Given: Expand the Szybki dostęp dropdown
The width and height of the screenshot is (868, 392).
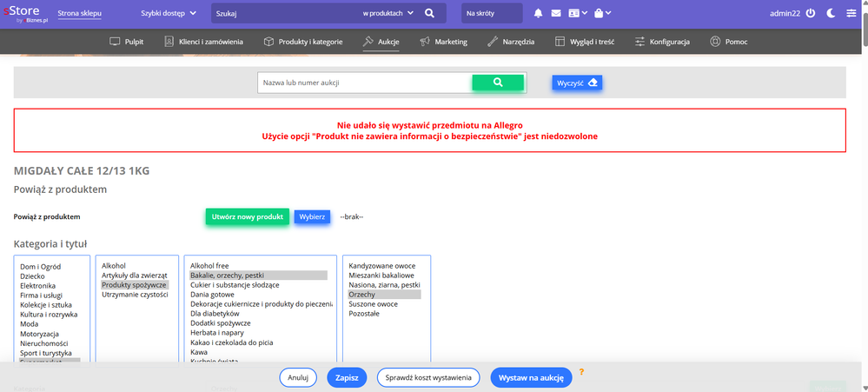Looking at the screenshot, I should click(169, 13).
